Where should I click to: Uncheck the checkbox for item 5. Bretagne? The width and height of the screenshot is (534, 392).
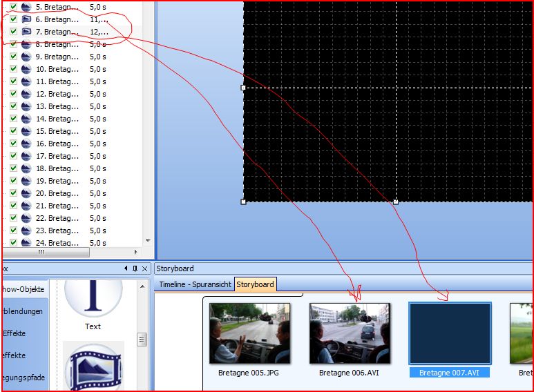tap(13, 7)
